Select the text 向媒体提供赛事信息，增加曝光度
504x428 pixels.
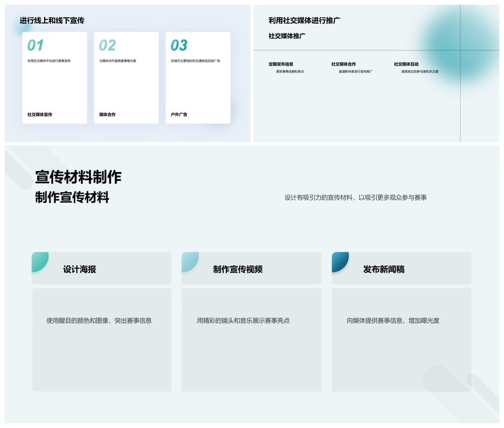(x=393, y=320)
